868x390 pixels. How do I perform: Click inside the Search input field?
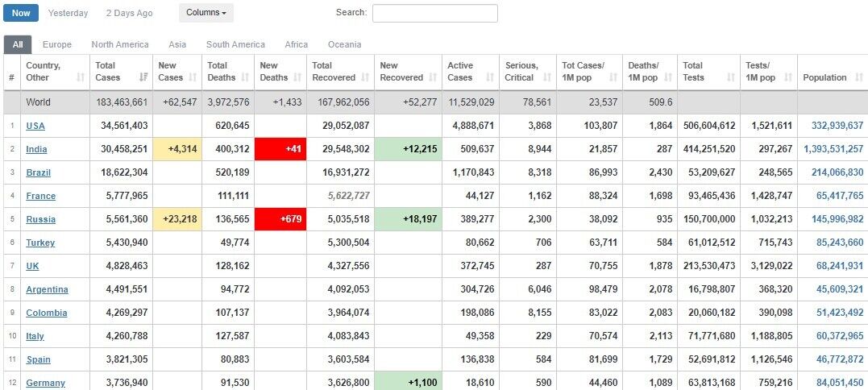click(x=434, y=13)
